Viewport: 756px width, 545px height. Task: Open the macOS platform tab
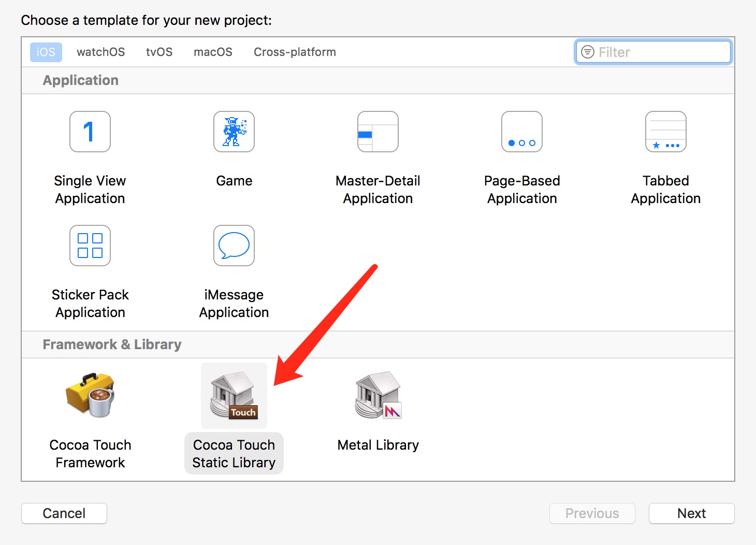(213, 52)
